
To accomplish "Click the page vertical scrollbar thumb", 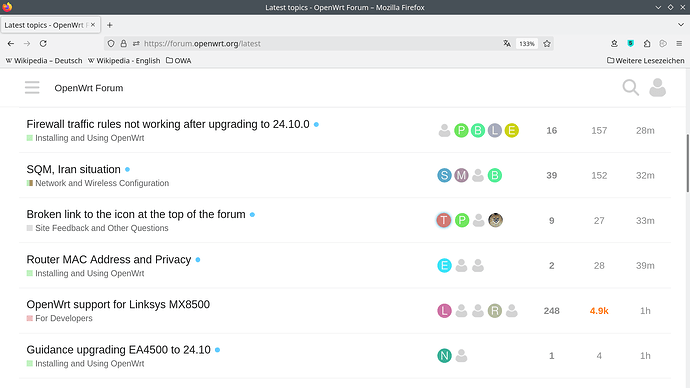I will click(687, 163).
